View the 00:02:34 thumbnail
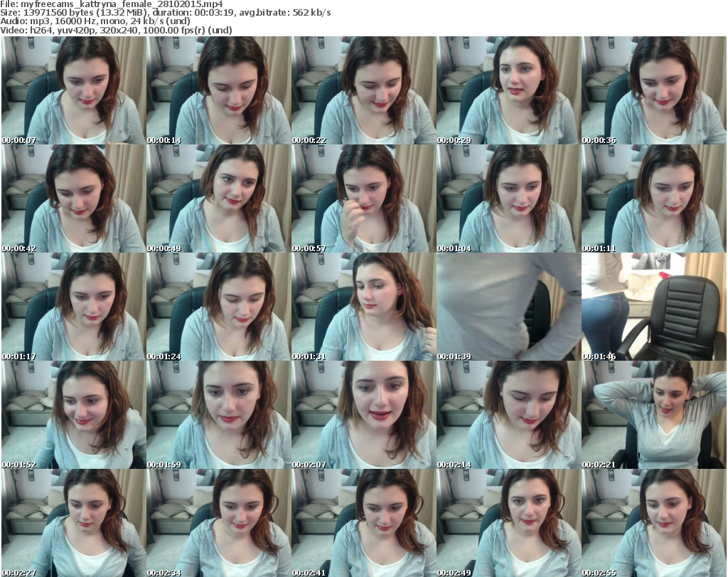This screenshot has width=728, height=577. (219, 523)
